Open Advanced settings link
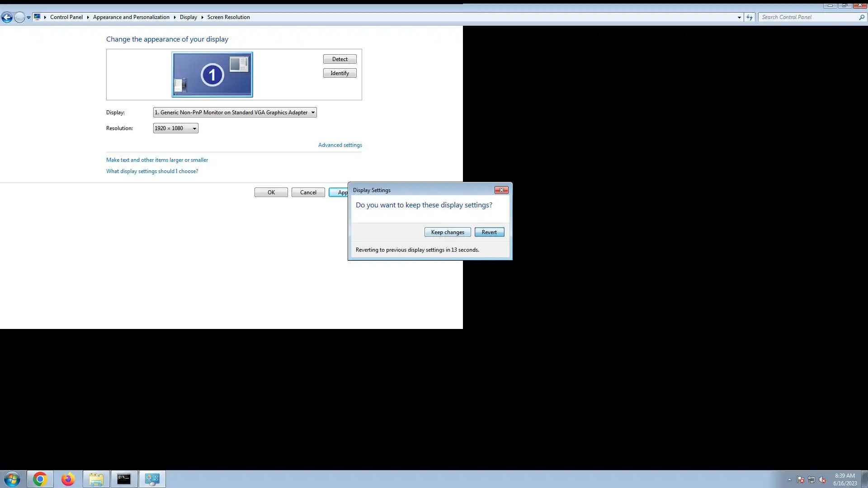The width and height of the screenshot is (868, 488). (340, 145)
